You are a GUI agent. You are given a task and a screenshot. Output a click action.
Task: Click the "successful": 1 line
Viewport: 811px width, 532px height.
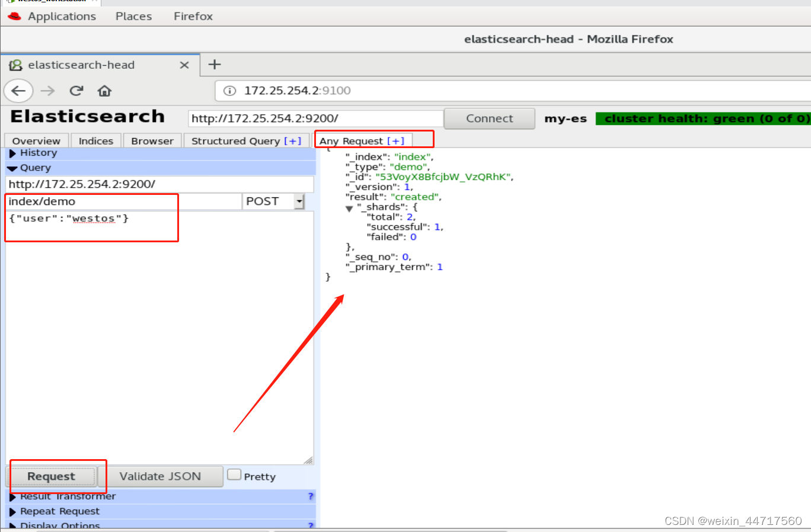[x=405, y=226]
